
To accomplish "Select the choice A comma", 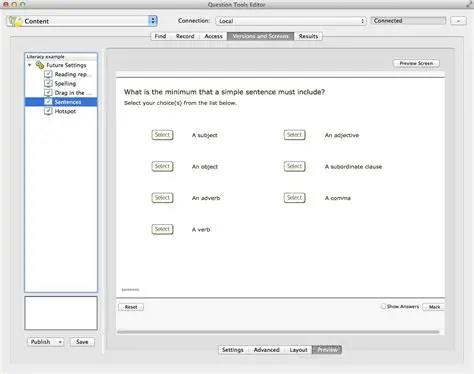I will pos(295,198).
